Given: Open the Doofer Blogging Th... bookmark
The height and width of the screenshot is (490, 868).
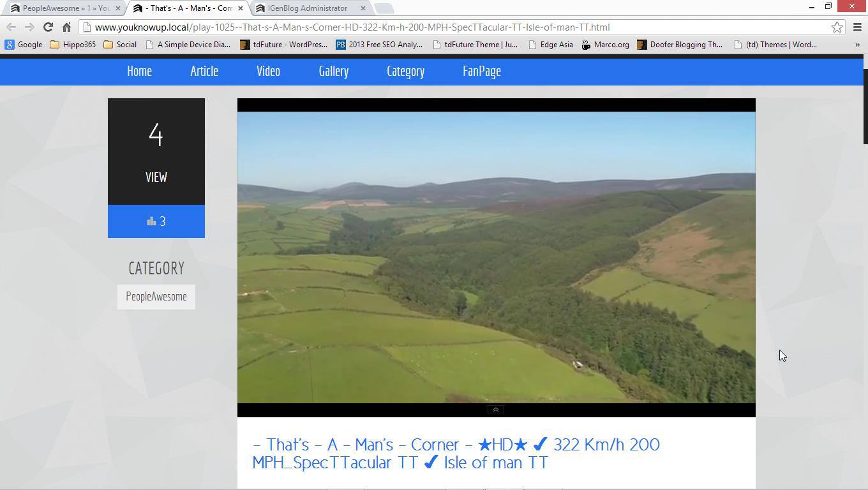Looking at the screenshot, I should (x=680, y=45).
